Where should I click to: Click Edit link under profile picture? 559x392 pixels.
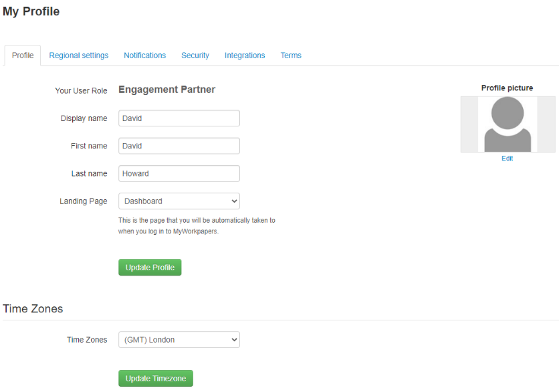pyautogui.click(x=508, y=159)
